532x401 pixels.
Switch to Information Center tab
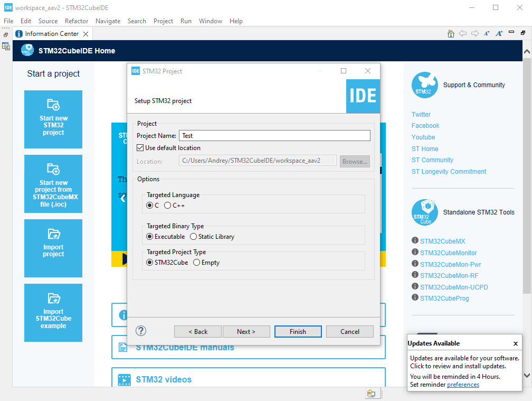tap(52, 34)
